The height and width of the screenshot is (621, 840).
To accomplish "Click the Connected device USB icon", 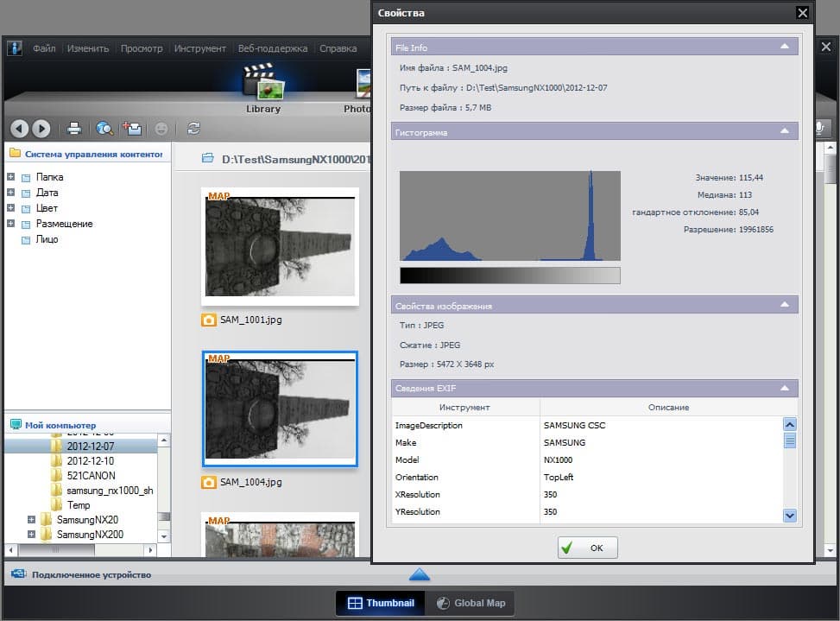I will click(x=16, y=574).
